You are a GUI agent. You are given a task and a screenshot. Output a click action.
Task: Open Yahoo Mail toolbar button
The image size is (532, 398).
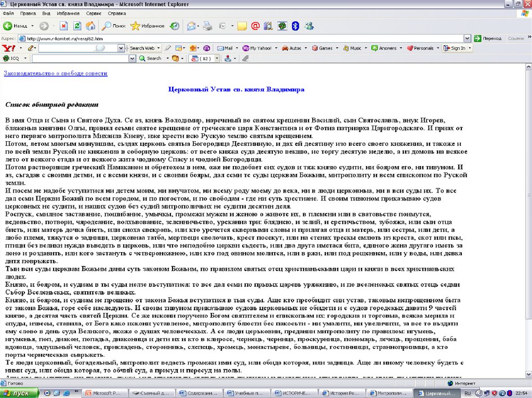click(x=224, y=48)
